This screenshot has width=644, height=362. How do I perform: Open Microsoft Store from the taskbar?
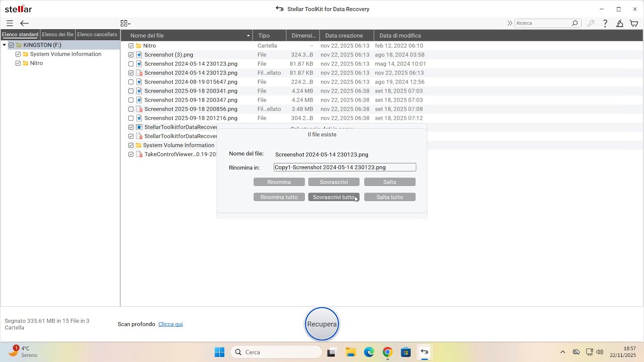click(406, 352)
